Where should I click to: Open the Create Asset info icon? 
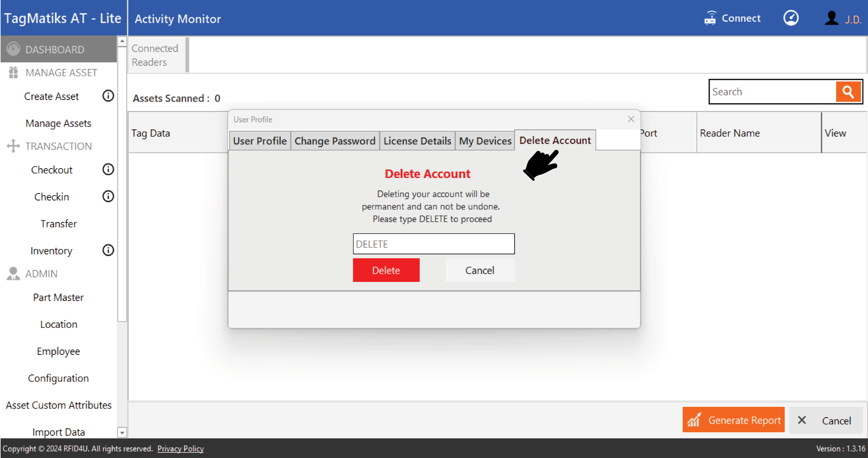tap(108, 96)
